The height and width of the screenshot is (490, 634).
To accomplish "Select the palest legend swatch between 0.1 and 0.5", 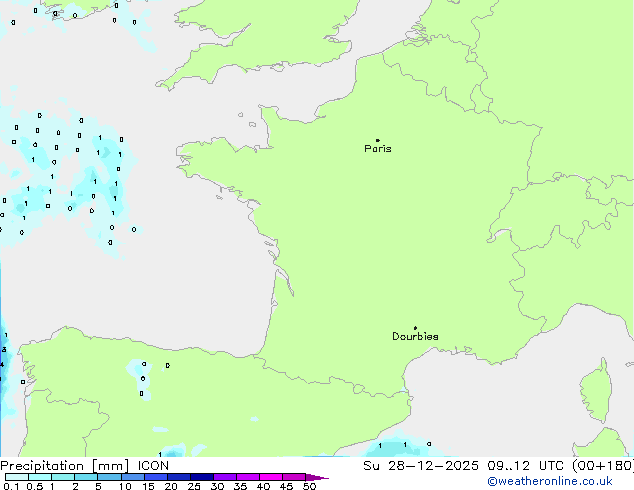I will click(x=17, y=477).
